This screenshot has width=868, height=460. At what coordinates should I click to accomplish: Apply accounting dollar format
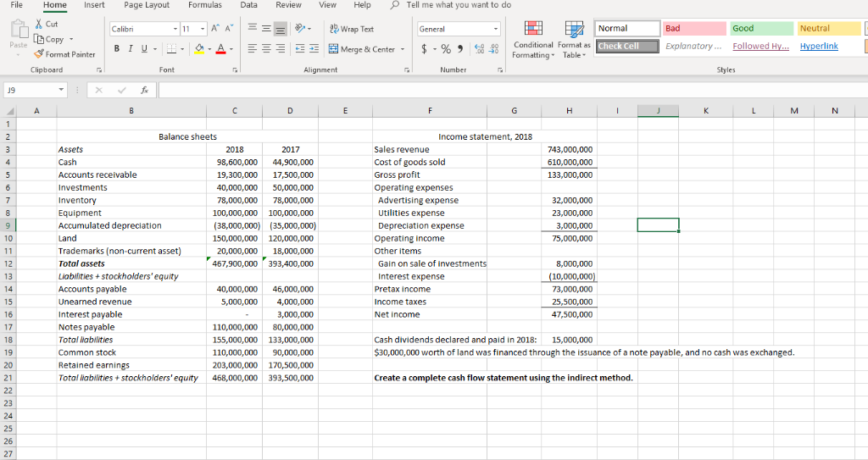point(424,49)
